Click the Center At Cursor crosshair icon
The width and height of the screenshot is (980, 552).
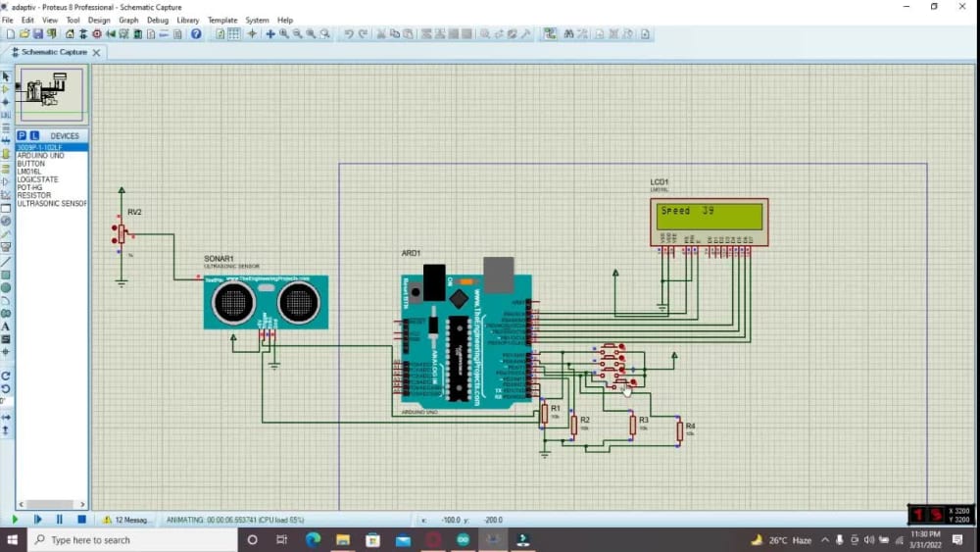coord(270,33)
